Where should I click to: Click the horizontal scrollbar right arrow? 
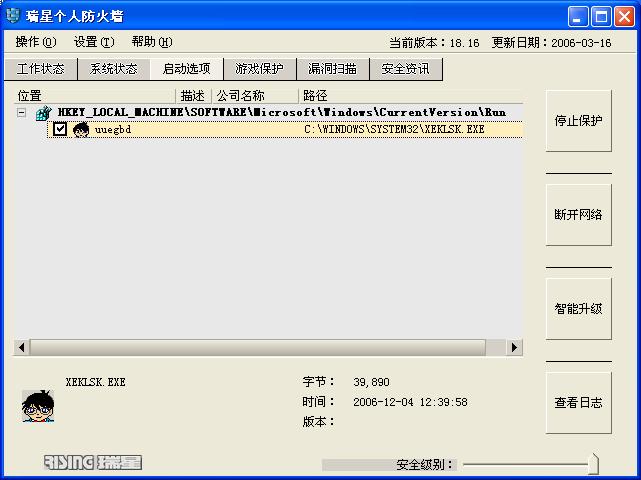click(514, 348)
